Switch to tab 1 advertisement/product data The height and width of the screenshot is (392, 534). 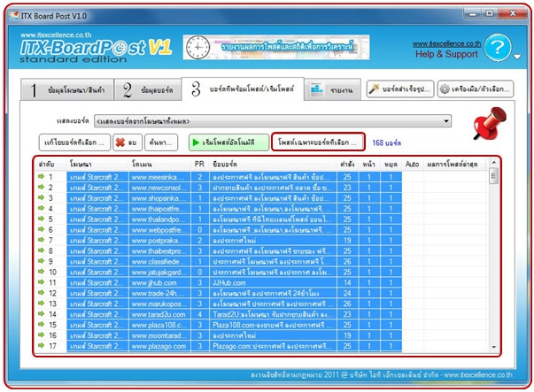click(66, 90)
